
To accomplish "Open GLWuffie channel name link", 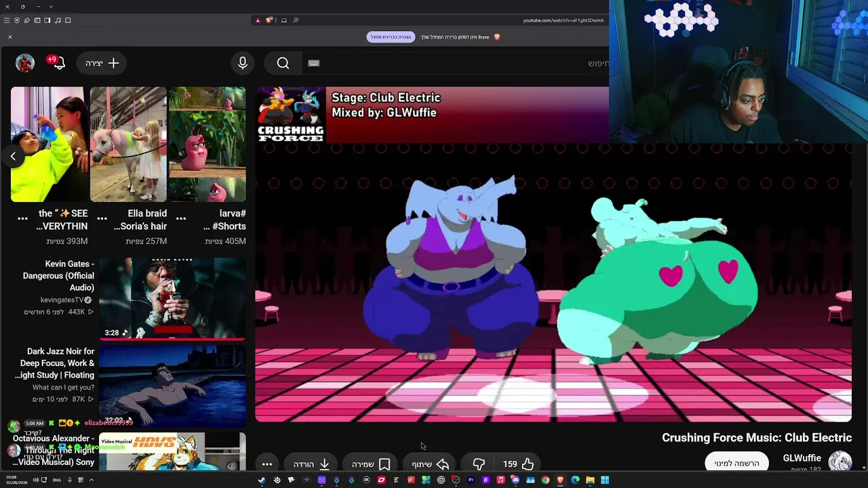I will pyautogui.click(x=802, y=458).
